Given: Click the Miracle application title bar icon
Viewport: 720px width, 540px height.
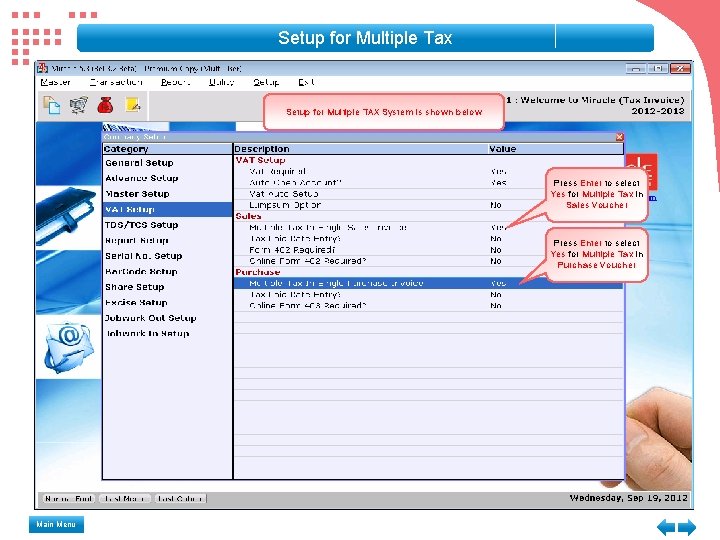Looking at the screenshot, I should coord(43,68).
